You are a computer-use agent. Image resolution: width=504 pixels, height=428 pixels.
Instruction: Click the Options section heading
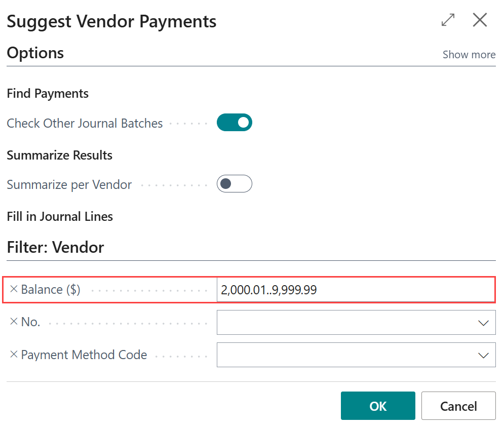tap(35, 53)
